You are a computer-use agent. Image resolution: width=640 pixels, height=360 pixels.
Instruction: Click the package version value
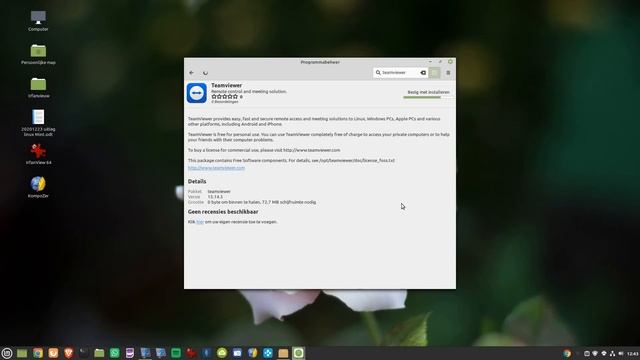[x=215, y=197]
